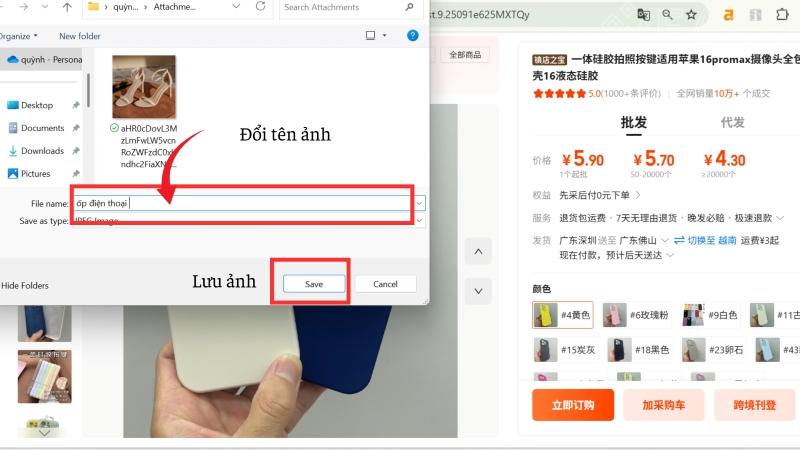Open recent locations chevron in dialog
The image size is (800, 450).
tap(45, 7)
